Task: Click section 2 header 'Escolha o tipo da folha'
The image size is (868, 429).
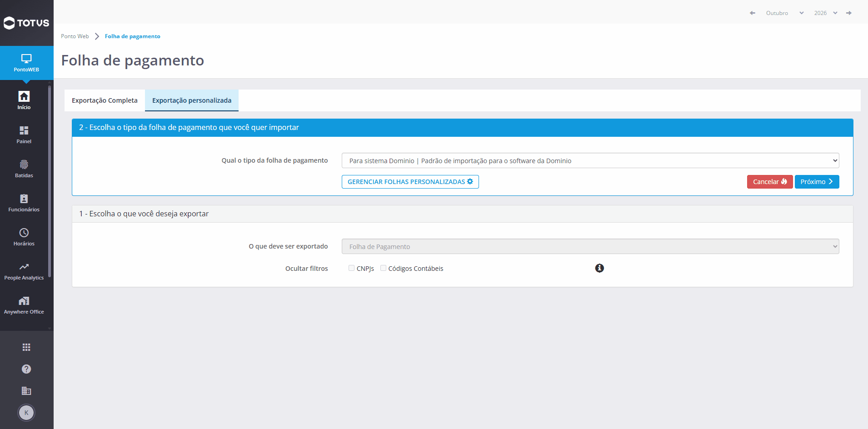Action: [463, 128]
